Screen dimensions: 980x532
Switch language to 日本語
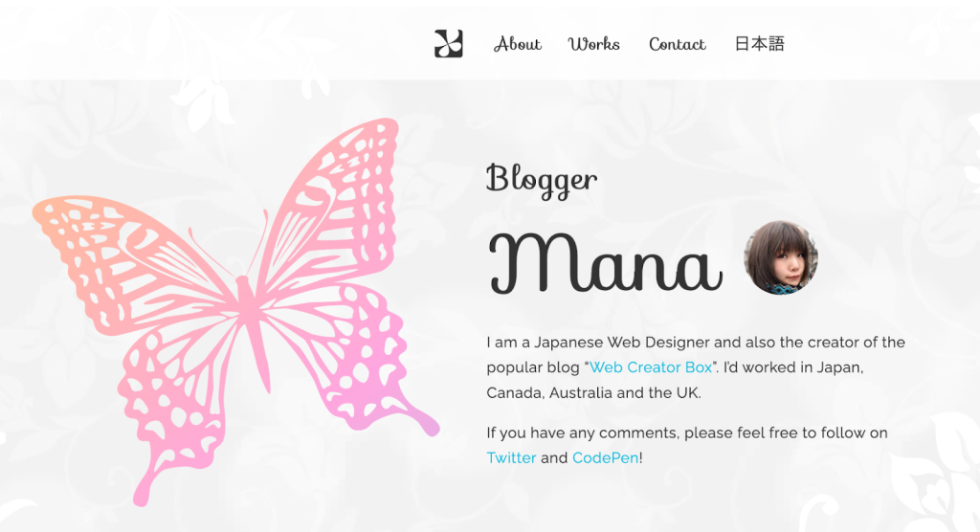tap(759, 43)
